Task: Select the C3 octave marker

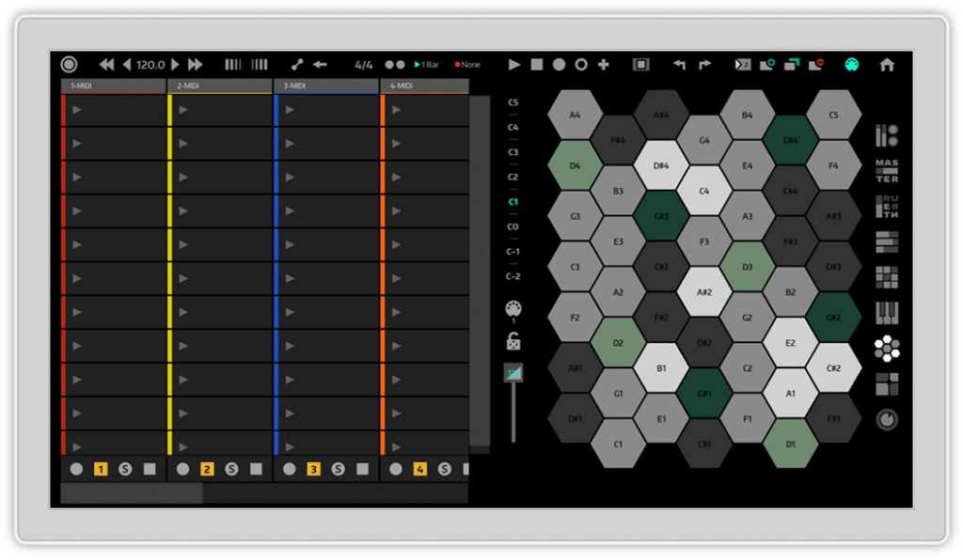Action: (513, 152)
